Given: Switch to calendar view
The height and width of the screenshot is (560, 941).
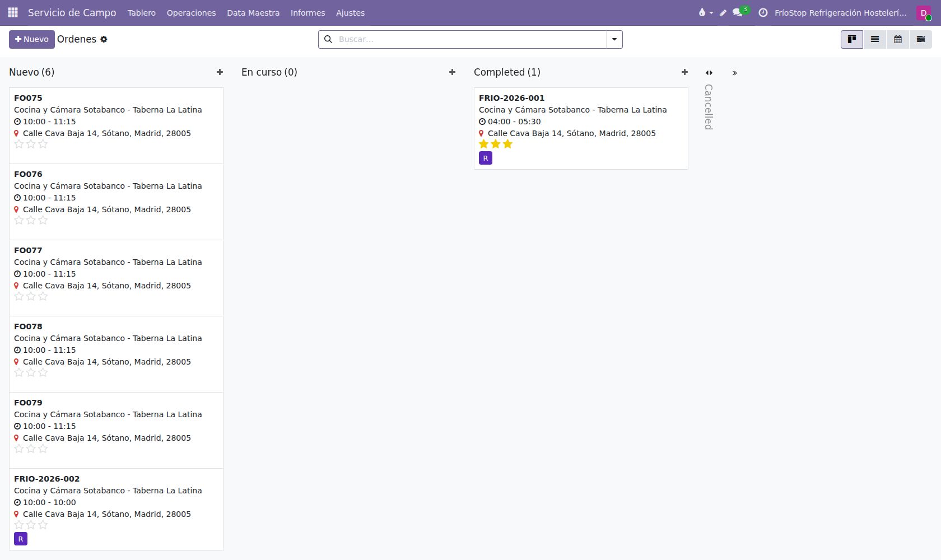Looking at the screenshot, I should point(898,39).
